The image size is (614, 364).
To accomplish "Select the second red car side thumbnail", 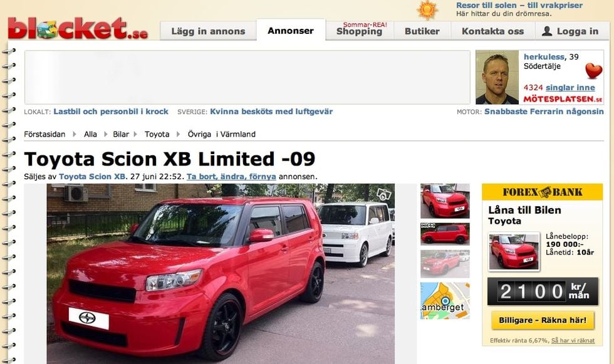I will pos(445,234).
